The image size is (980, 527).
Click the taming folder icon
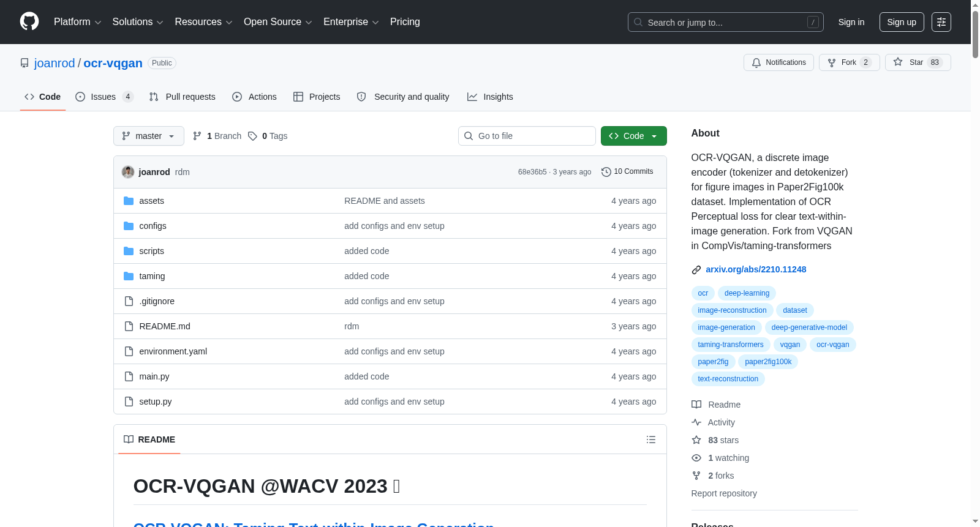pos(129,276)
